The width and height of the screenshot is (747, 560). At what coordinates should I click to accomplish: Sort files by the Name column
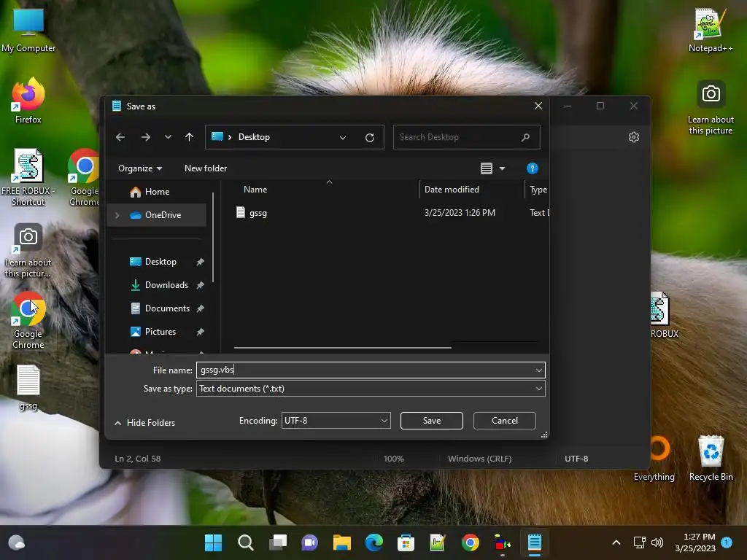(255, 190)
